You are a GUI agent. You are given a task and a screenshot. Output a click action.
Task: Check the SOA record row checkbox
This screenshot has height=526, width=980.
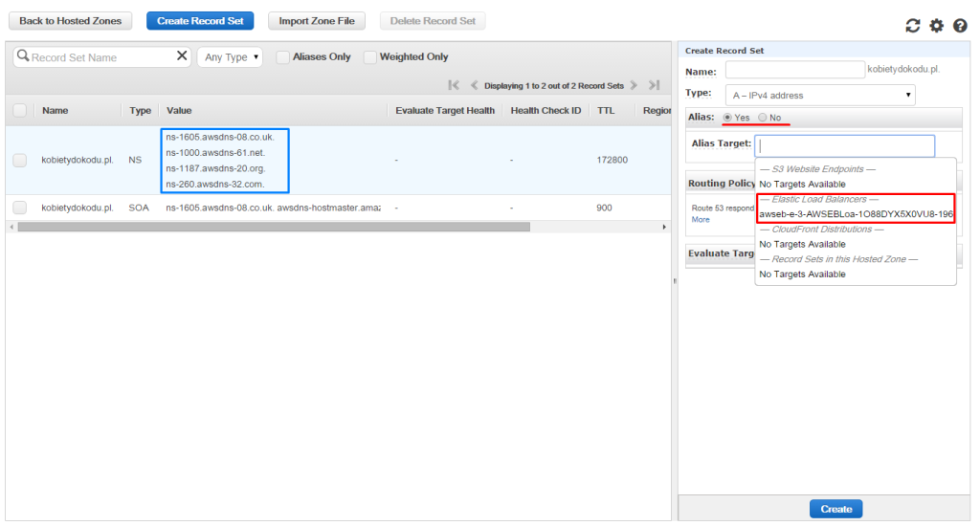click(x=20, y=208)
